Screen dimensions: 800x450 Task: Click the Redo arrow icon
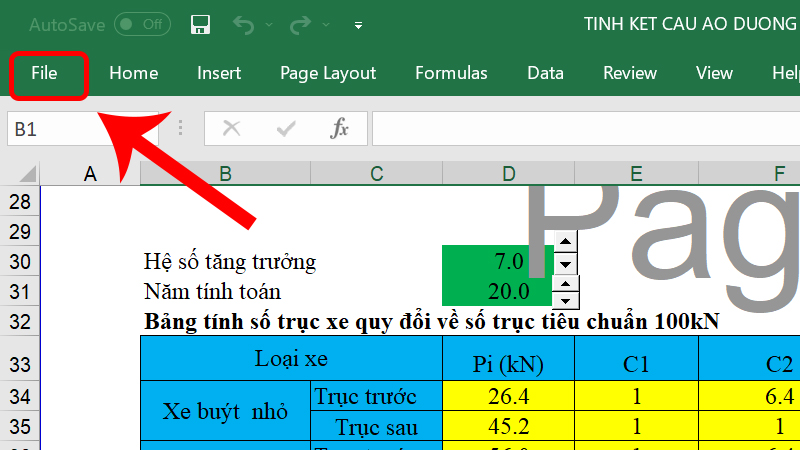299,24
